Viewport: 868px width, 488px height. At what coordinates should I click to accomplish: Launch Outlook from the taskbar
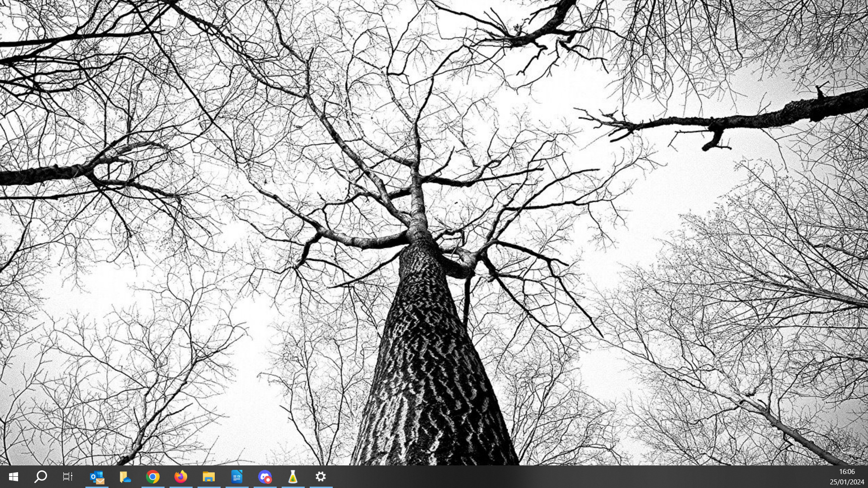(97, 477)
